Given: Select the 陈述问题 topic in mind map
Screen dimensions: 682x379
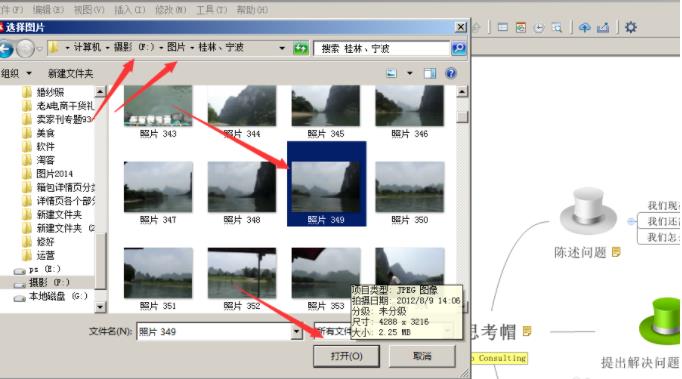Looking at the screenshot, I should tap(580, 252).
